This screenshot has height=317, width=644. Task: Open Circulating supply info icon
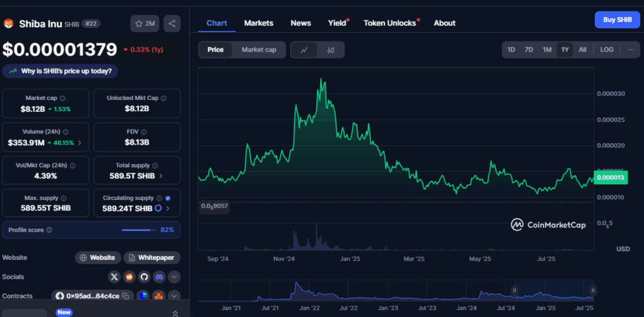159,198
